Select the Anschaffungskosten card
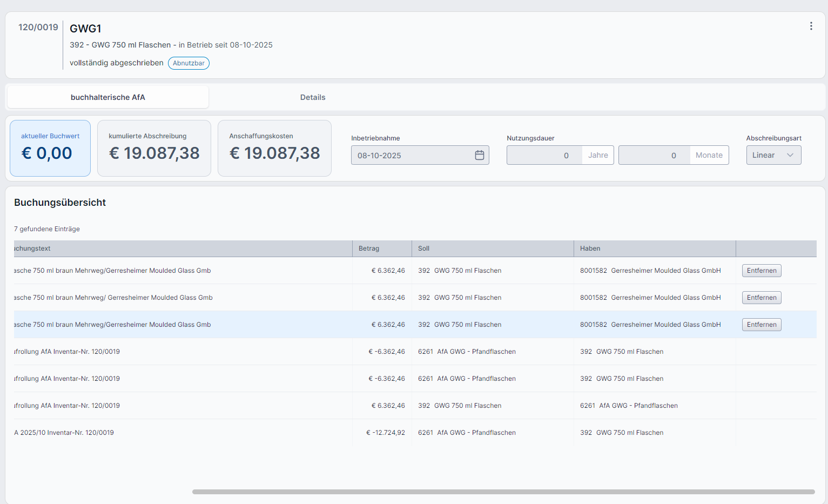Viewport: 828px width, 504px height. (274, 148)
